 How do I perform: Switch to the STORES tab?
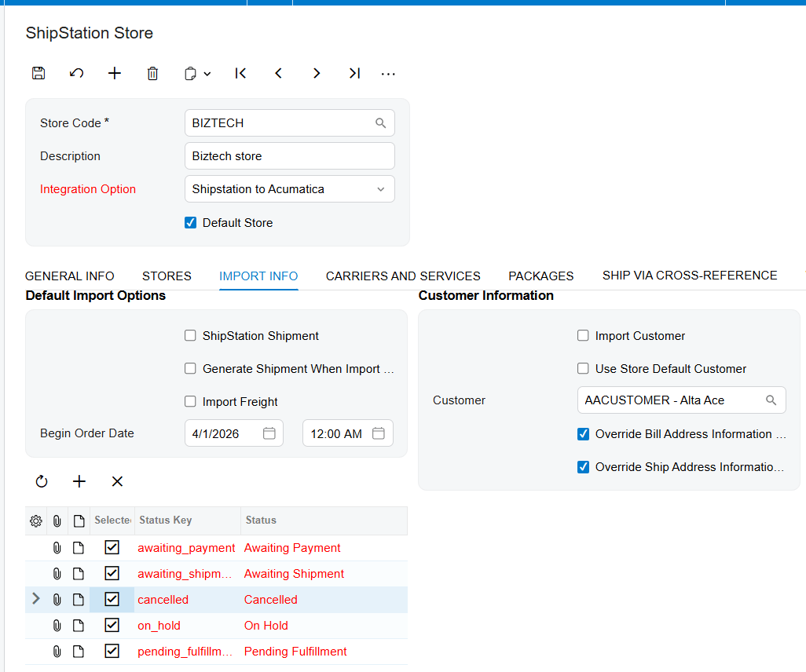tap(167, 276)
